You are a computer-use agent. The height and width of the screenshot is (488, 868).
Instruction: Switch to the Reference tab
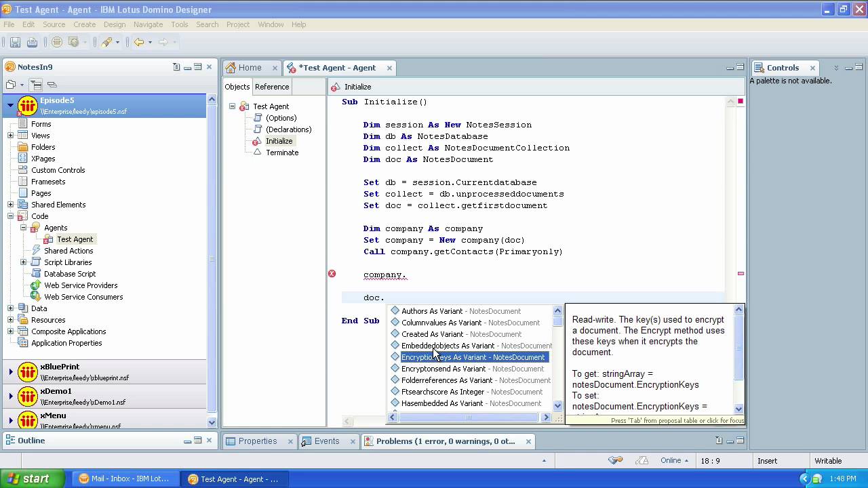point(272,87)
